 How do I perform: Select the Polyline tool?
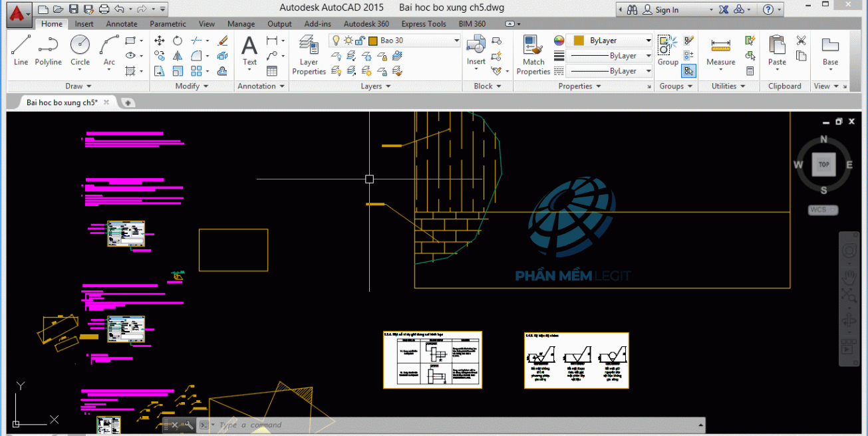coord(48,51)
